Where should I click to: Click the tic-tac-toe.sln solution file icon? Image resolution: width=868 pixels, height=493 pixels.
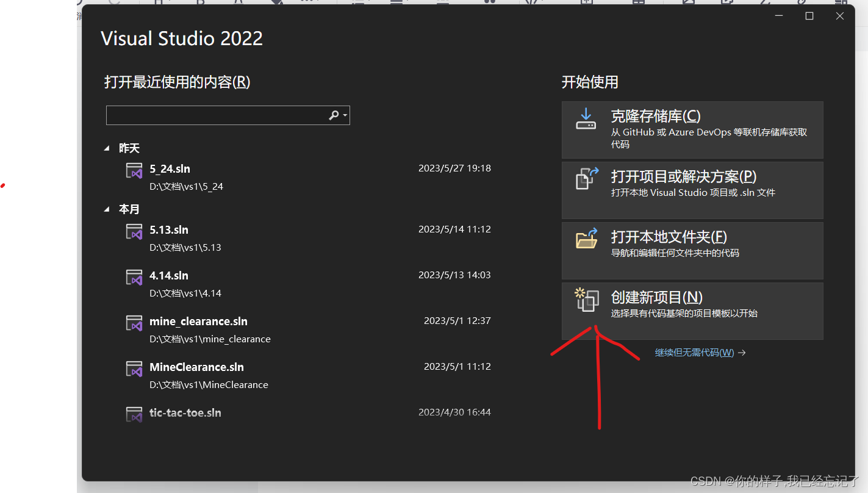(134, 414)
